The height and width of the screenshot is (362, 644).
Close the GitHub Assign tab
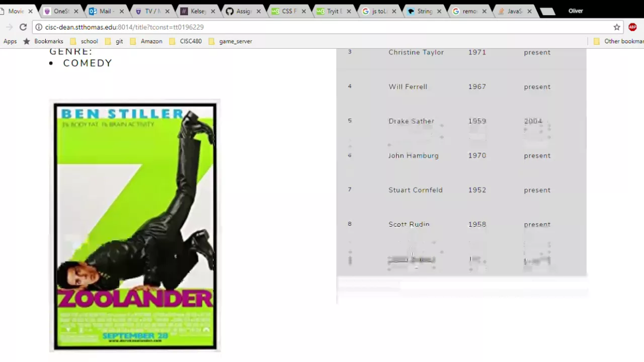pos(258,11)
